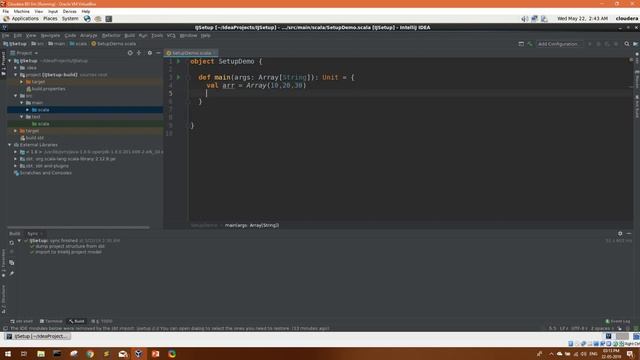640x360 pixels.
Task: Click the toggle view icon in Build panel
Action: pyautogui.click(x=11, y=262)
